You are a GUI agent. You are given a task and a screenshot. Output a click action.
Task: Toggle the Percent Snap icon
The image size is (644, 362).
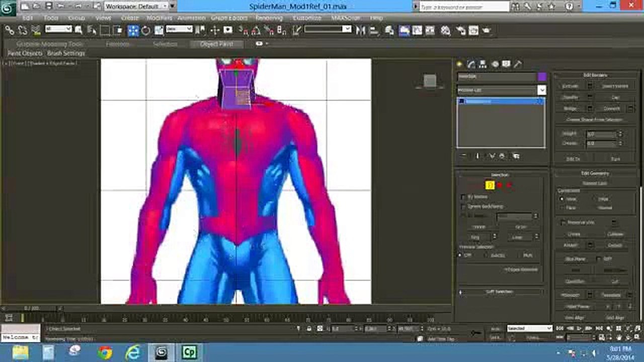pyautogui.click(x=269, y=30)
